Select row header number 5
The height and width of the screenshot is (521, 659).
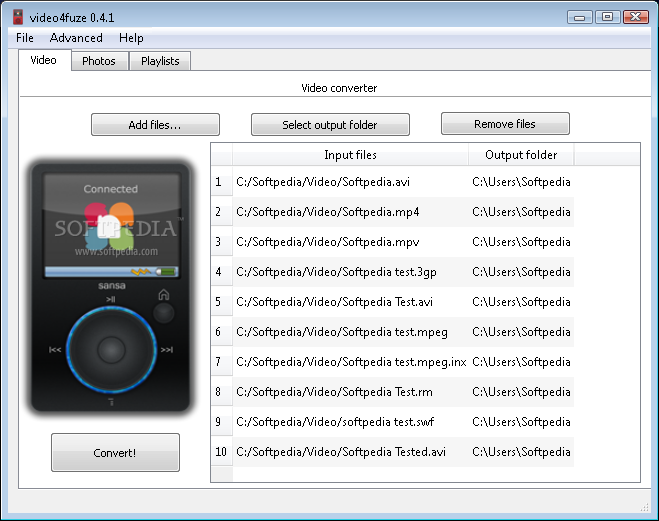(221, 302)
